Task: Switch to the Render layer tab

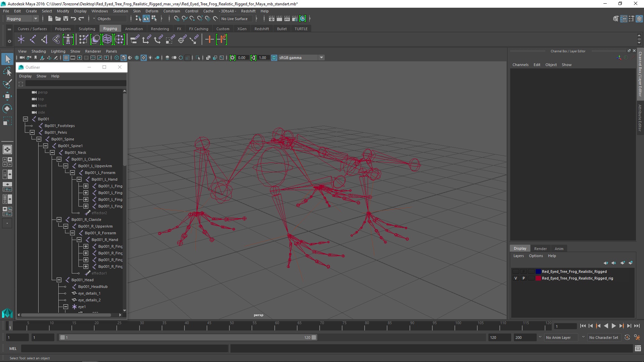Action: (540, 249)
